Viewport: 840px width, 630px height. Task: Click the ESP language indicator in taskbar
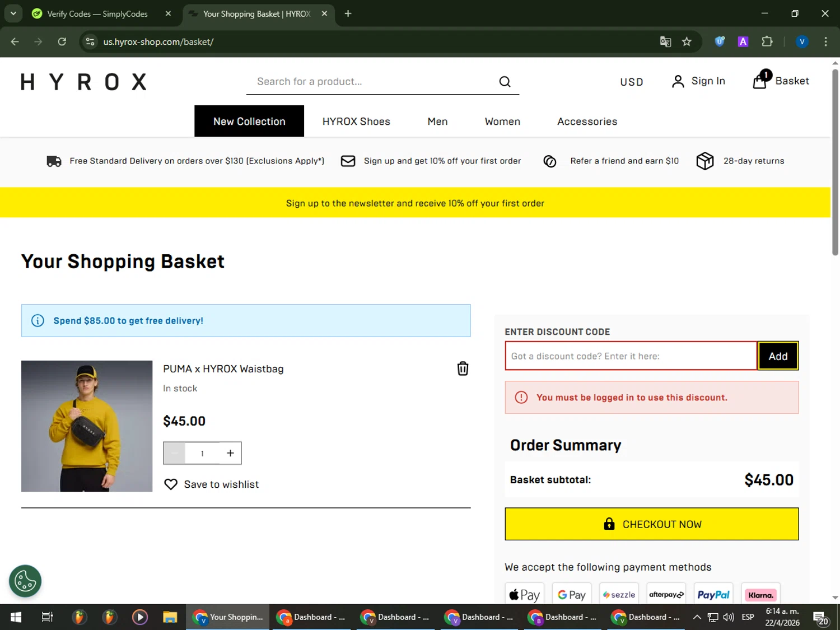(x=748, y=617)
